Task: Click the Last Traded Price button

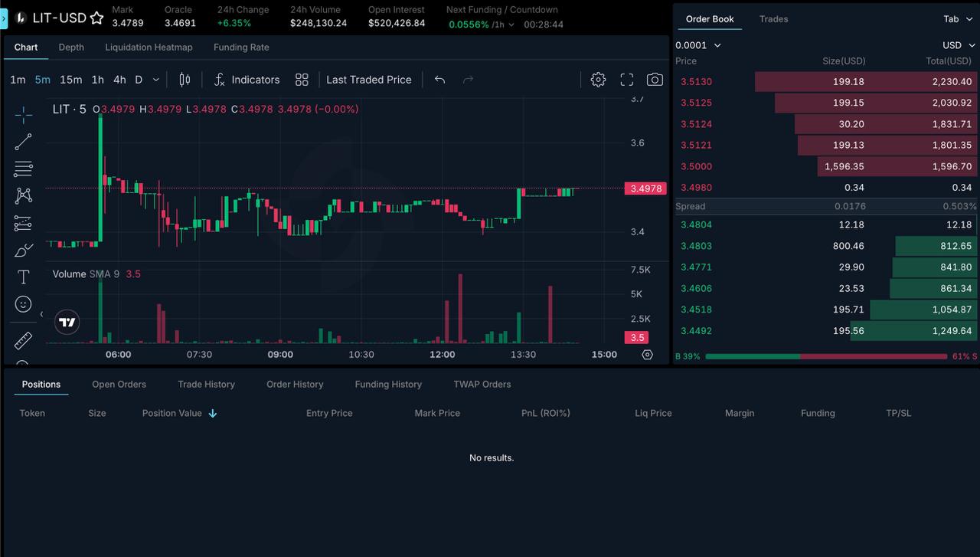Action: click(368, 80)
